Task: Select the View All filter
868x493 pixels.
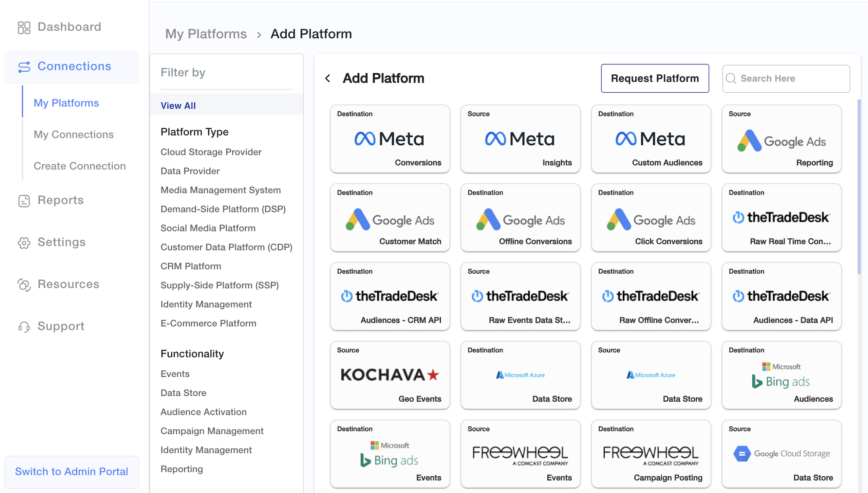Action: 178,106
